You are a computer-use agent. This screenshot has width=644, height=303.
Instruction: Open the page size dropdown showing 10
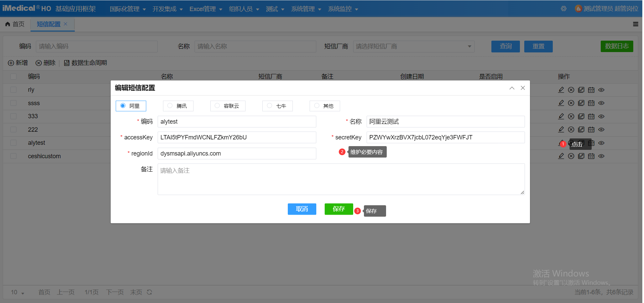tap(17, 292)
